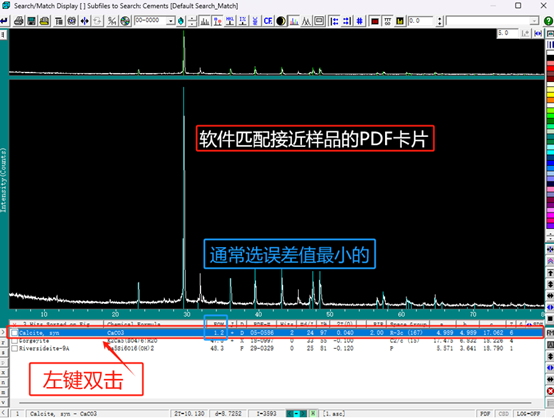This screenshot has width=554, height=418.
Task: Click the RM button in right sidebar
Action: click(550, 332)
